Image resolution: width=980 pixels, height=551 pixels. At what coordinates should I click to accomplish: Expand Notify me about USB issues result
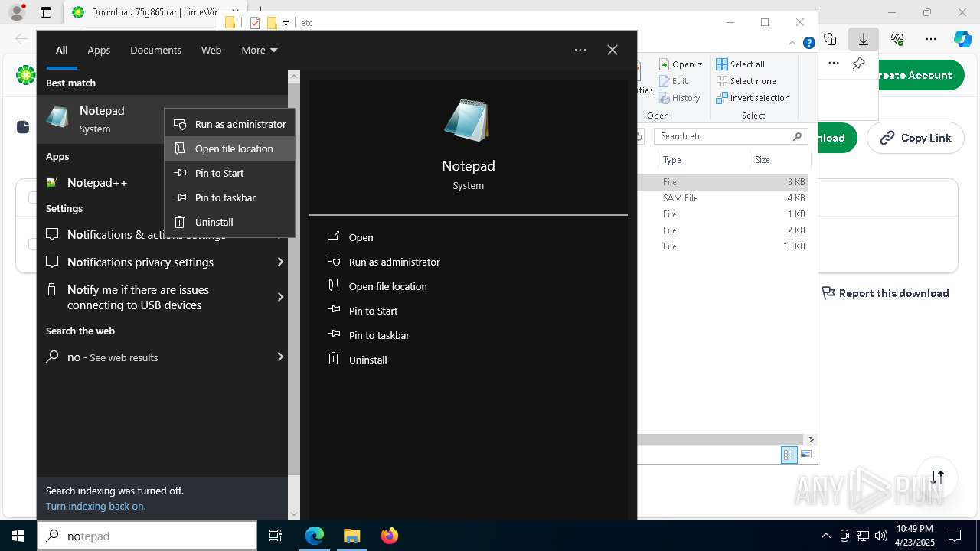click(280, 297)
